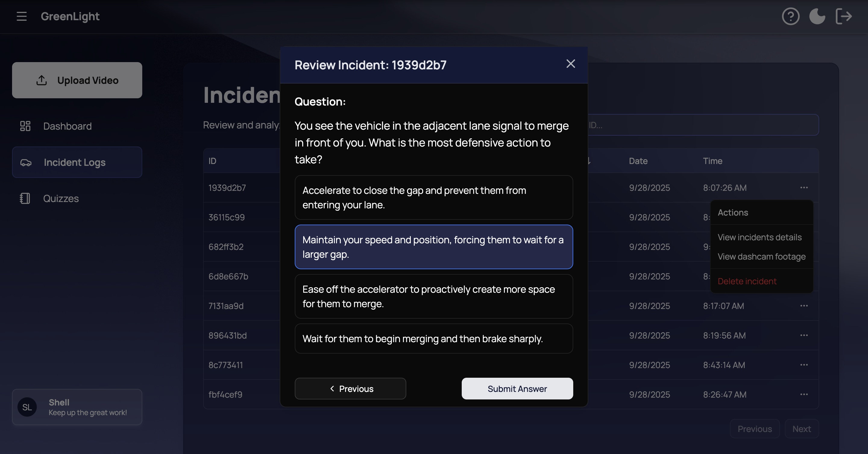Select the 'Accelerate to close the gap' answer

click(x=434, y=197)
